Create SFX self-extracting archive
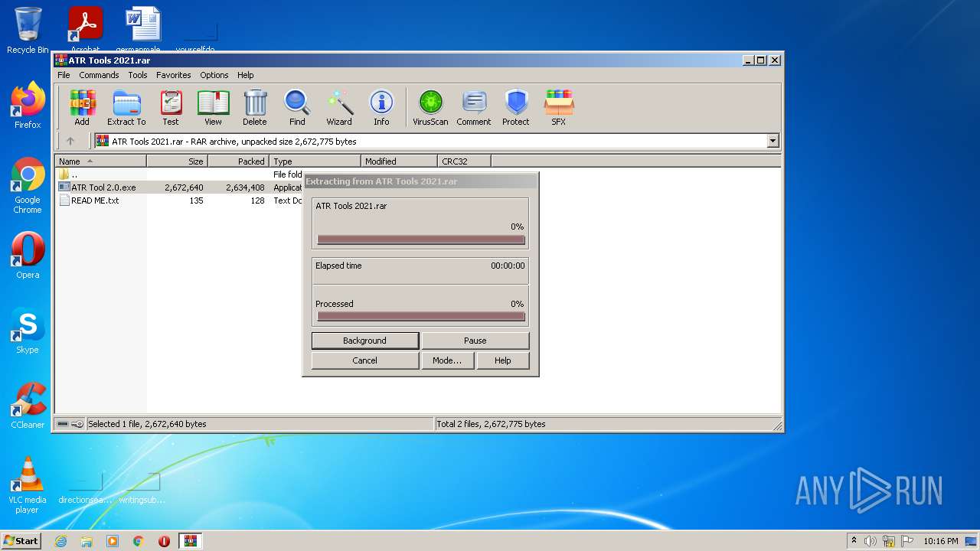Viewport: 980px width, 551px height. pos(559,107)
